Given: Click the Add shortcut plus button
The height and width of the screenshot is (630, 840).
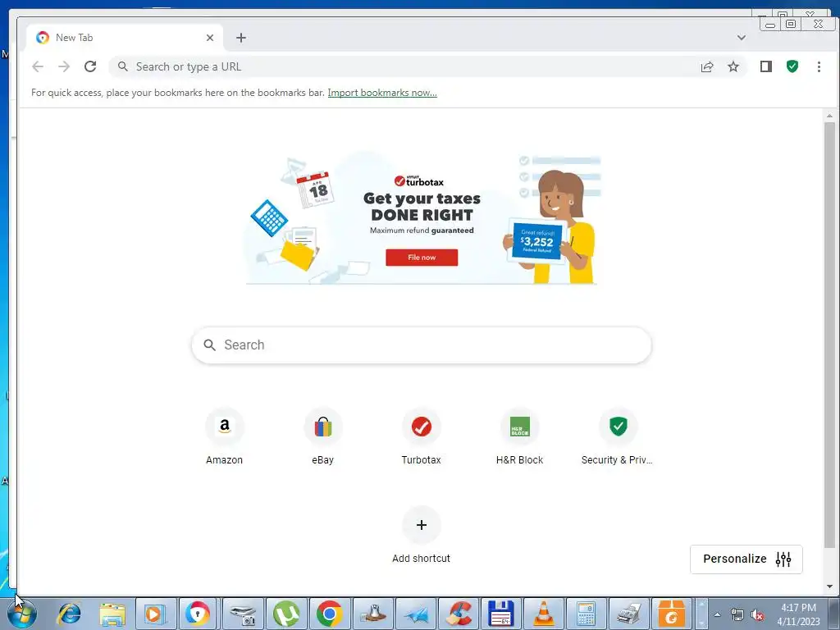Looking at the screenshot, I should pos(422,525).
